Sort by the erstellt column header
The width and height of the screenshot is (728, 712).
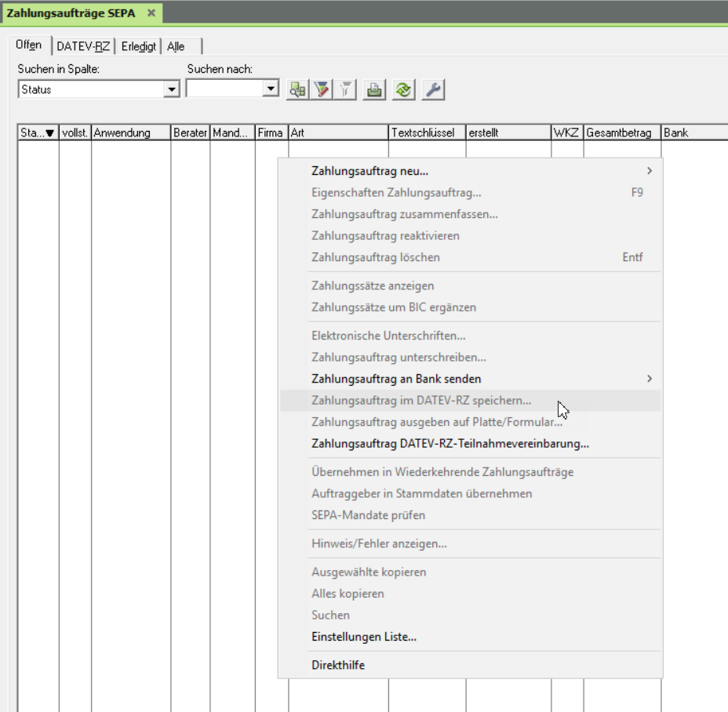(x=508, y=133)
